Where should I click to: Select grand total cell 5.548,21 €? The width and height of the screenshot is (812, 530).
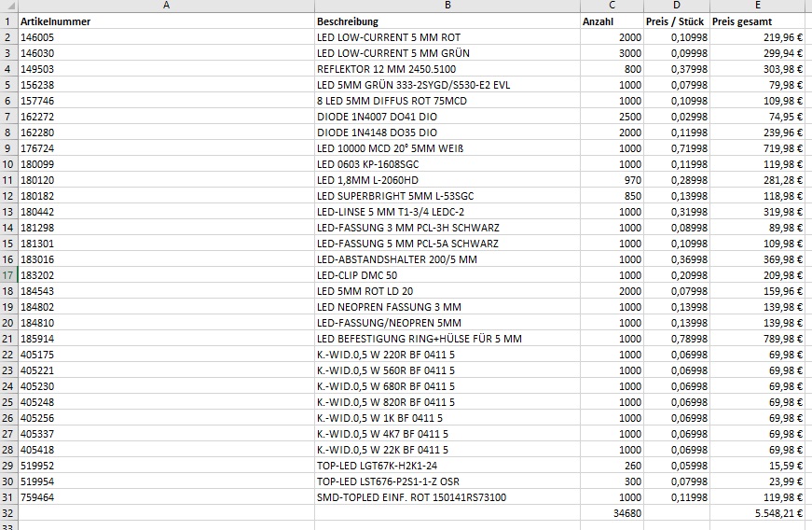[x=757, y=513]
